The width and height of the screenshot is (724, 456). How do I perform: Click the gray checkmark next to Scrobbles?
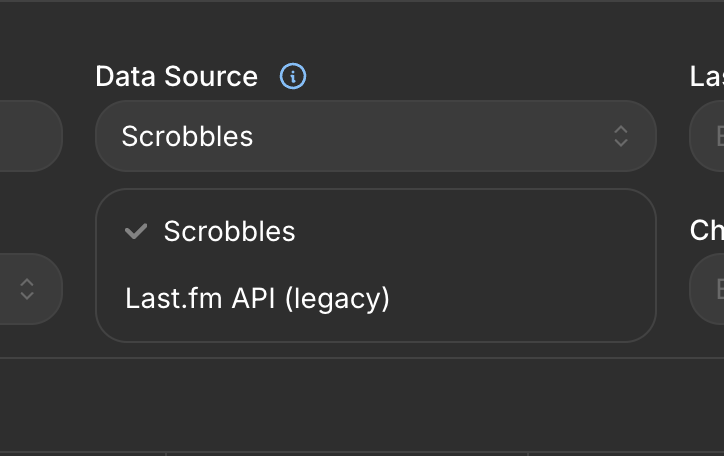point(136,231)
